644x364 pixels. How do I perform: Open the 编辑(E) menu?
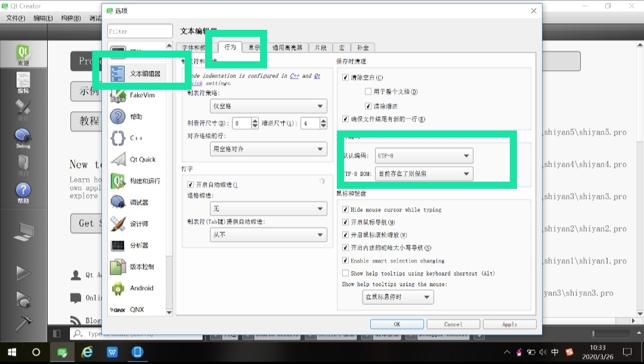[x=43, y=18]
